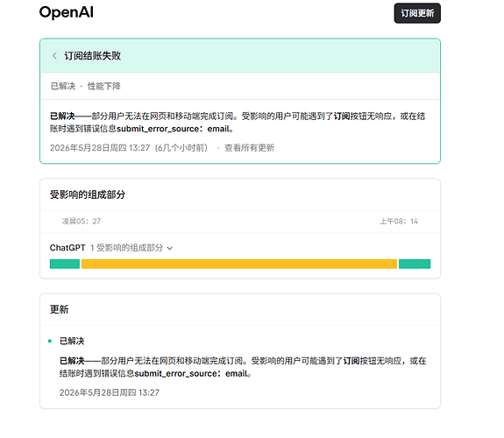Expand the 1 受影响的组成部分 dropdown
Viewport: 504px width, 438px height.
click(x=131, y=248)
